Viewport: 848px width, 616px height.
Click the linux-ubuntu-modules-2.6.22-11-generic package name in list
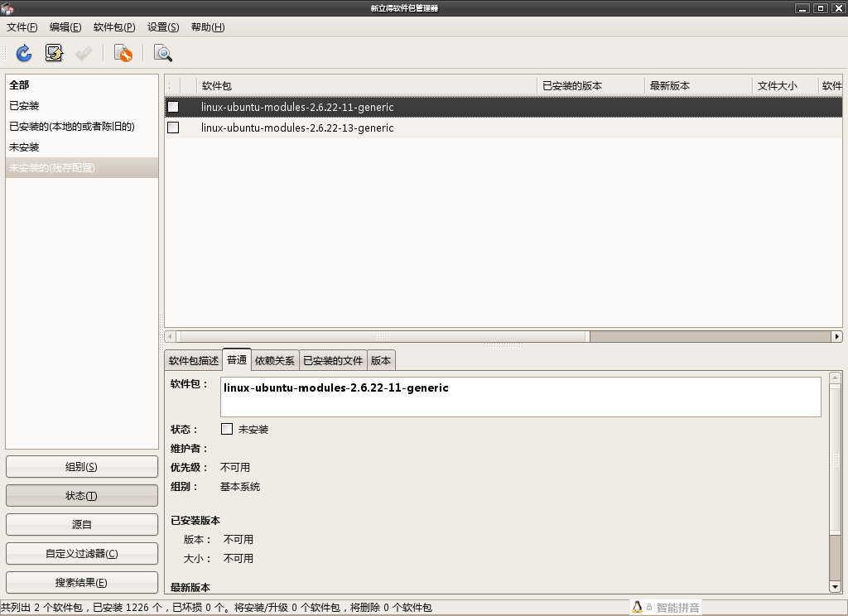297,107
